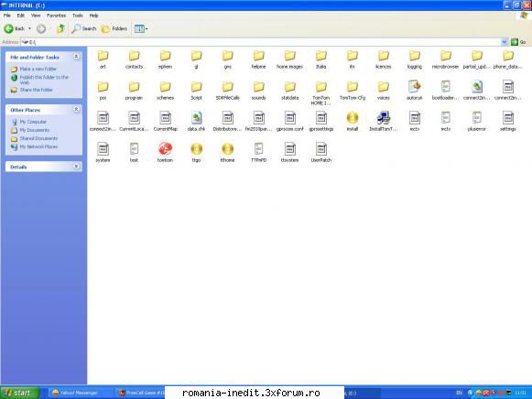Select the pluserror file
The image size is (532, 399).
(x=477, y=122)
